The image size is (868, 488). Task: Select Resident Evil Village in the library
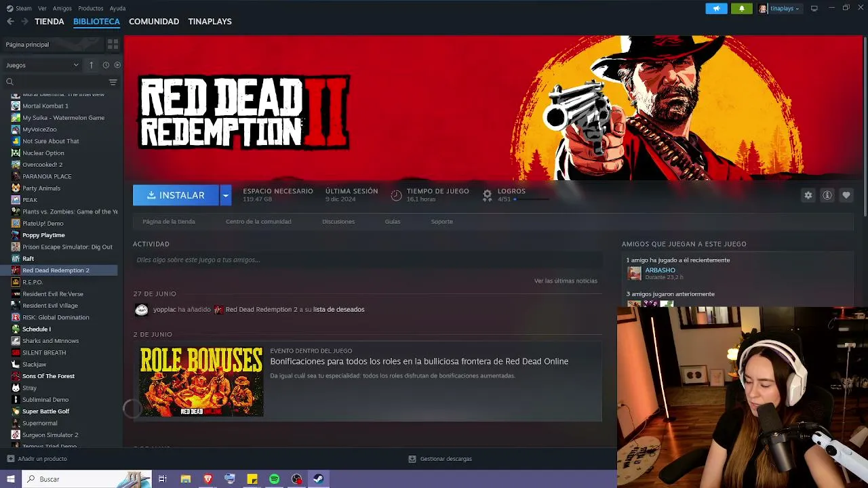point(50,306)
